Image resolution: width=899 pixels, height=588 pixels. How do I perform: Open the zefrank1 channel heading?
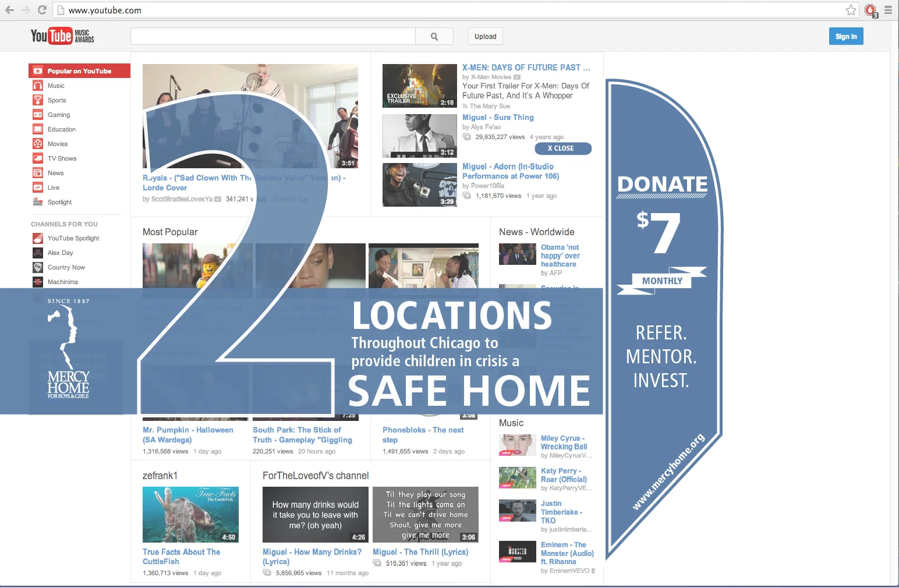(160, 476)
